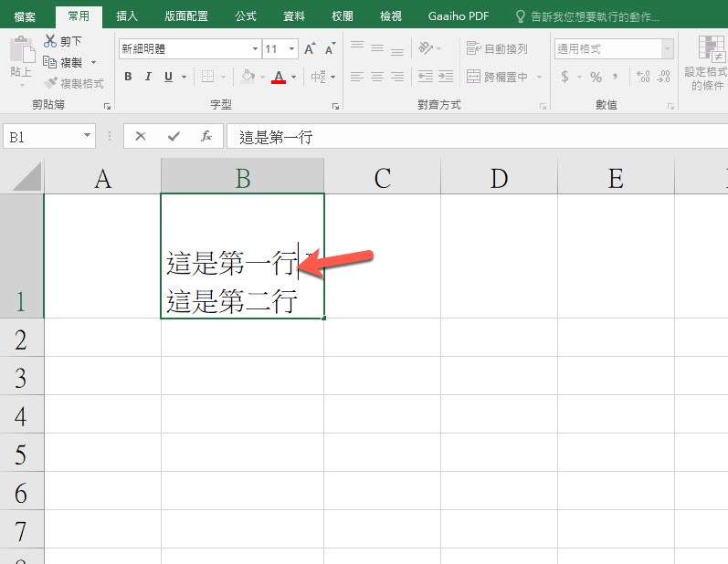
Task: Click the increase decimal icon
Action: coord(643,77)
